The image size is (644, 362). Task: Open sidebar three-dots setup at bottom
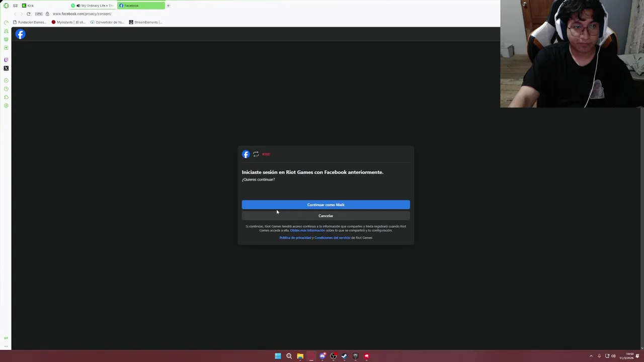6,346
